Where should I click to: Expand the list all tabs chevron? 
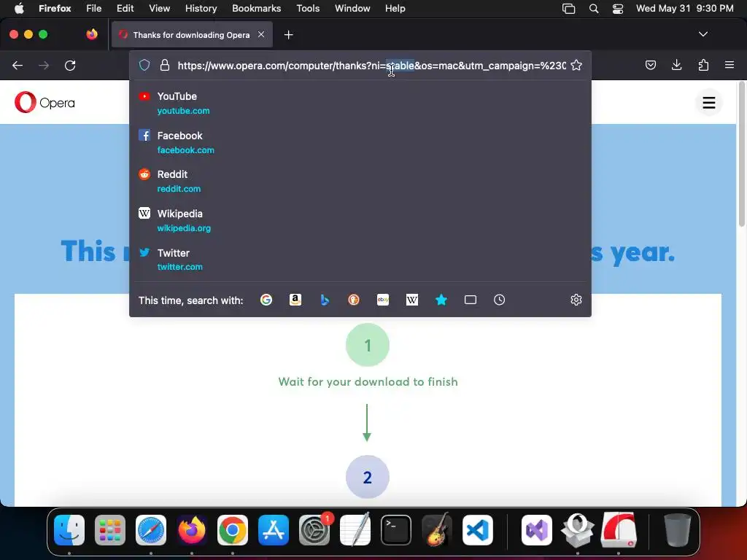pos(703,34)
